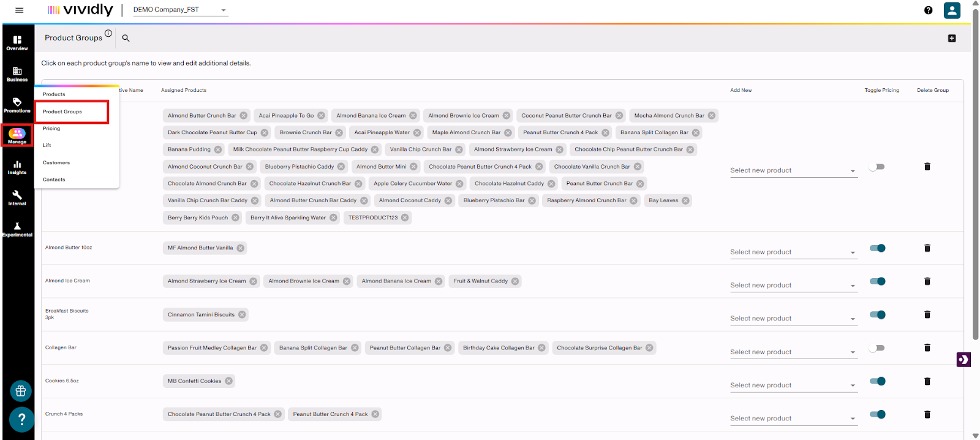Open the Collagen Bar product group name
Image resolution: width=980 pixels, height=440 pixels.
(x=61, y=347)
